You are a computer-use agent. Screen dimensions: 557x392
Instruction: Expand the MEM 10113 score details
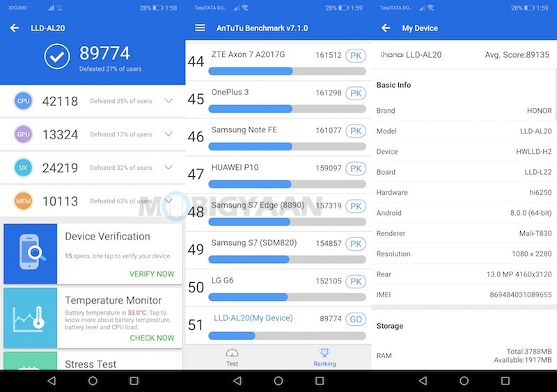click(x=168, y=201)
